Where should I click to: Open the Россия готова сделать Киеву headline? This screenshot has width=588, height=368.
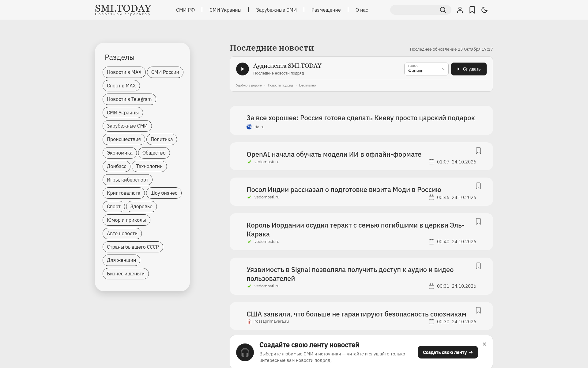tap(361, 118)
